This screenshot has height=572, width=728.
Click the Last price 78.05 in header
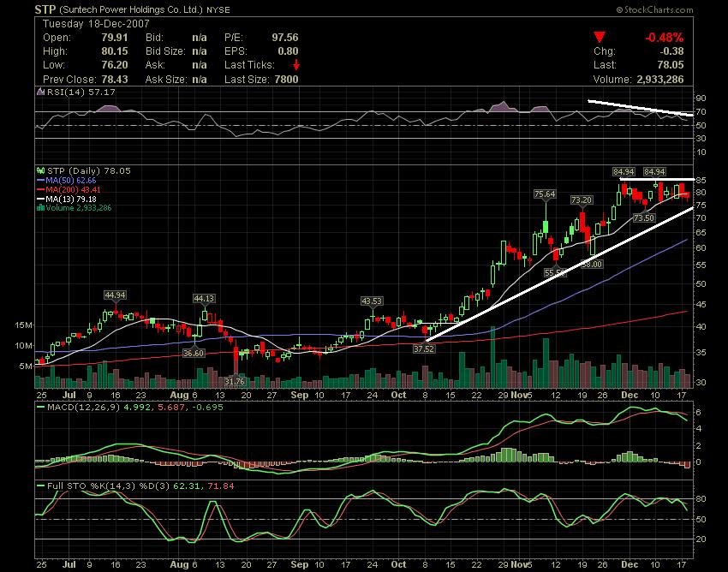(x=671, y=65)
